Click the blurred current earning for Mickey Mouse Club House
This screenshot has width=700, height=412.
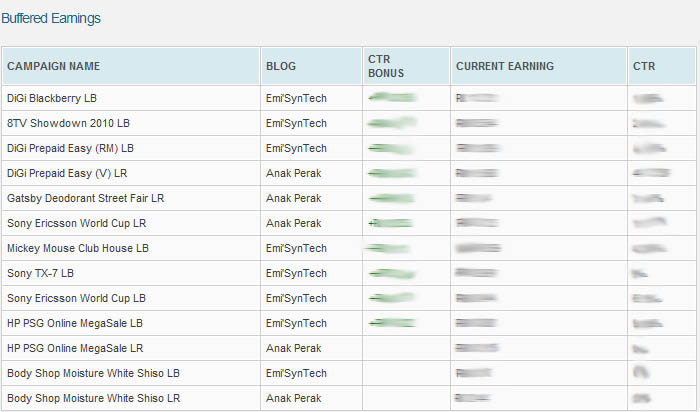[478, 248]
